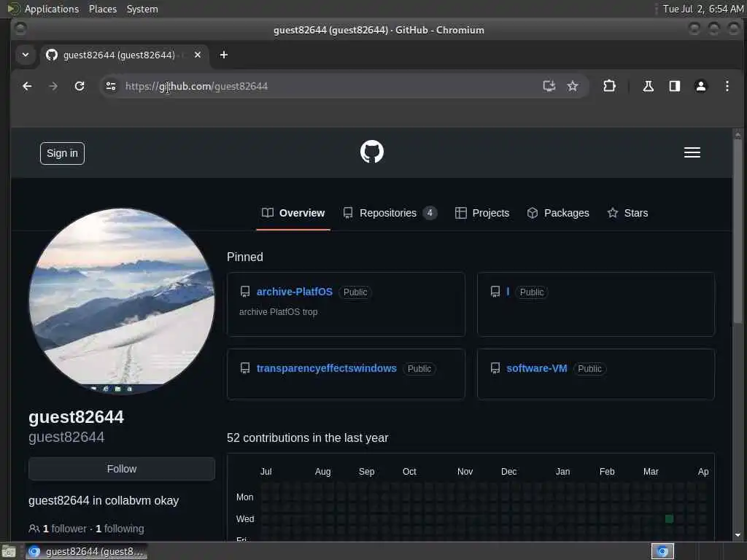This screenshot has width=747, height=560.
Task: Switch to the Repositories tab
Action: coord(390,213)
